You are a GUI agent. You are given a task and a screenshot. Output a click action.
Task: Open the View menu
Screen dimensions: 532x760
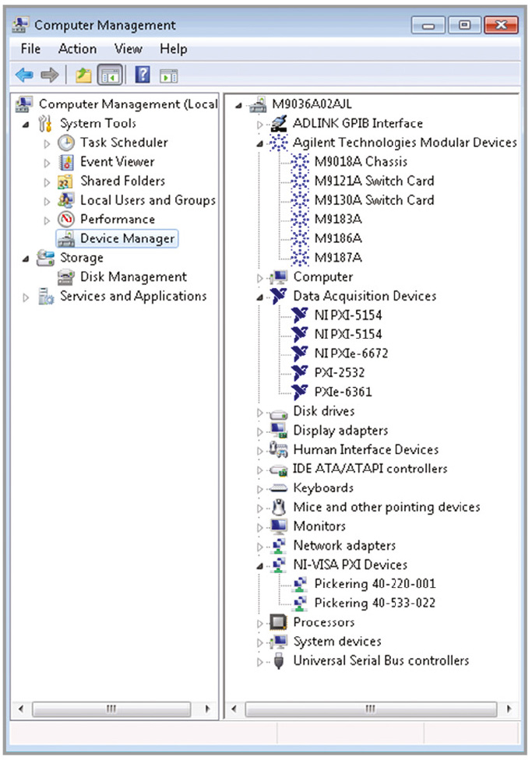tap(129, 48)
